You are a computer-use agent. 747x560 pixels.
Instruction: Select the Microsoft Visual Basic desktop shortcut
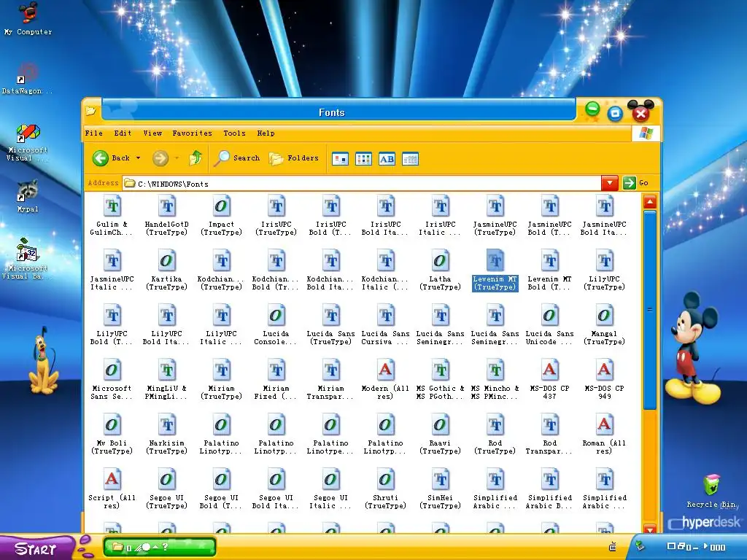[28, 258]
